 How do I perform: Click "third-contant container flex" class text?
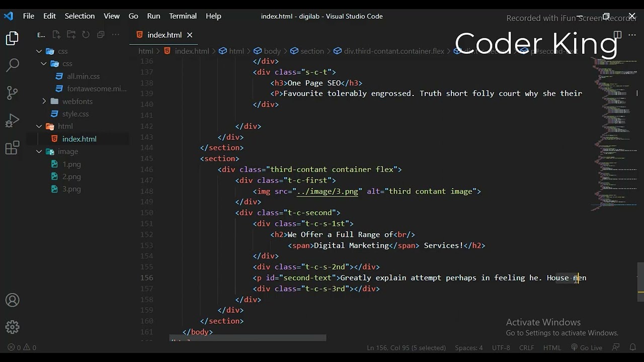pyautogui.click(x=333, y=169)
